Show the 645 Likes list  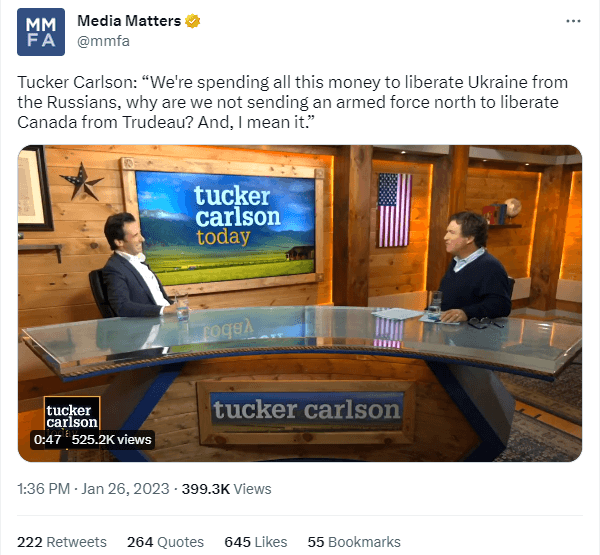tap(256, 542)
